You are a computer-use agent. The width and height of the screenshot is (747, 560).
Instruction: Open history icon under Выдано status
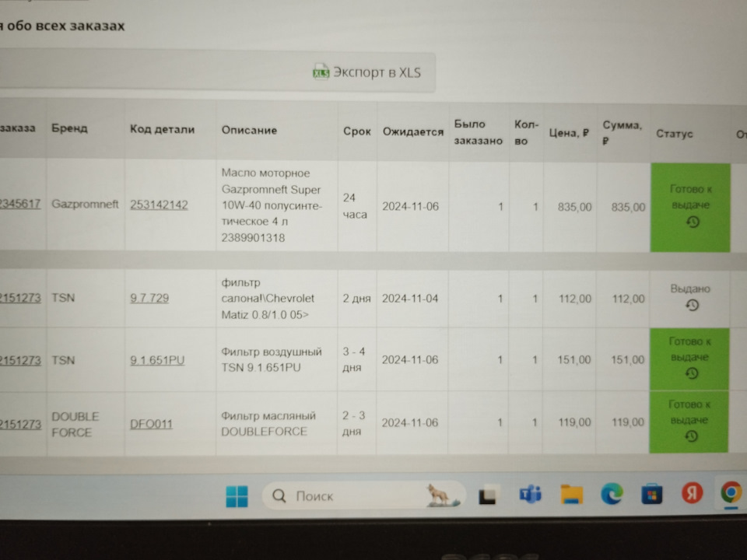click(693, 305)
